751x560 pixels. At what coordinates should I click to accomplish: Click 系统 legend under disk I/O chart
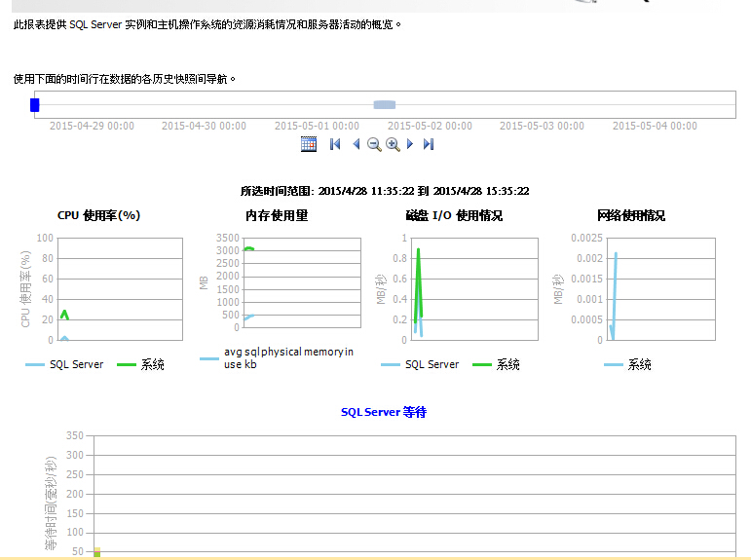pyautogui.click(x=496, y=364)
